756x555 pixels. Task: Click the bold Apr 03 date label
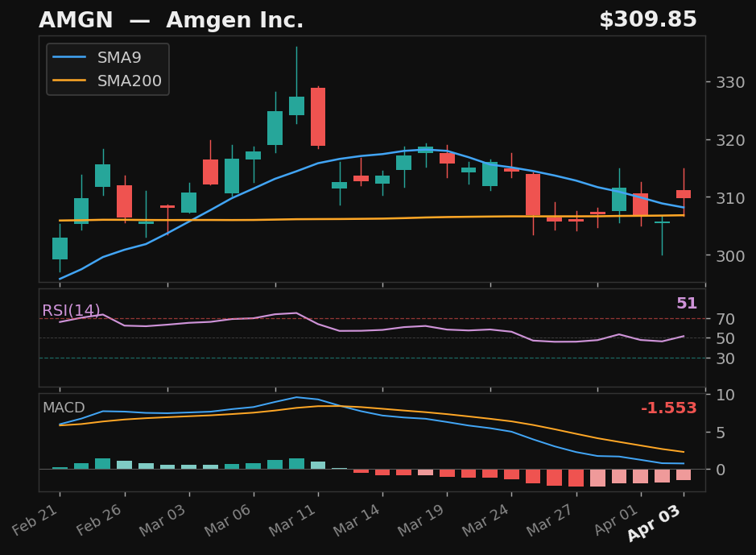pos(655,523)
